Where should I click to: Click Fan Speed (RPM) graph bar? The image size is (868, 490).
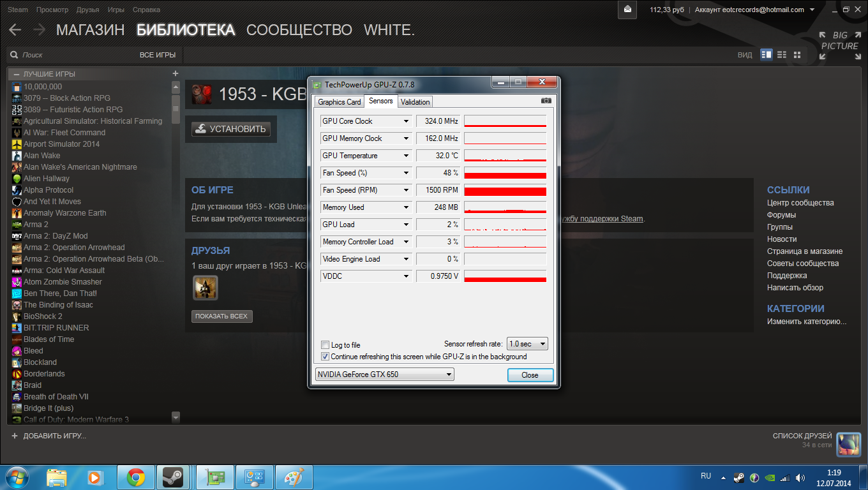505,190
